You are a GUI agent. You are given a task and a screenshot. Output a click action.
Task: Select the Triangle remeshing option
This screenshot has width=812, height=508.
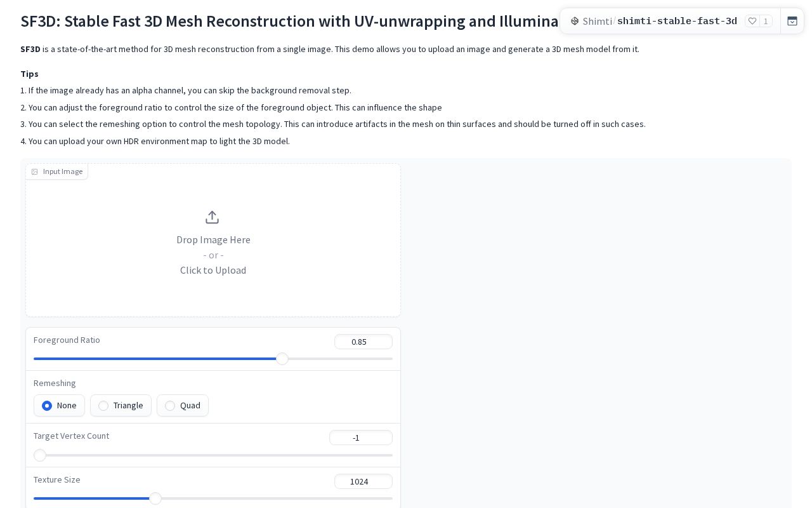click(121, 405)
